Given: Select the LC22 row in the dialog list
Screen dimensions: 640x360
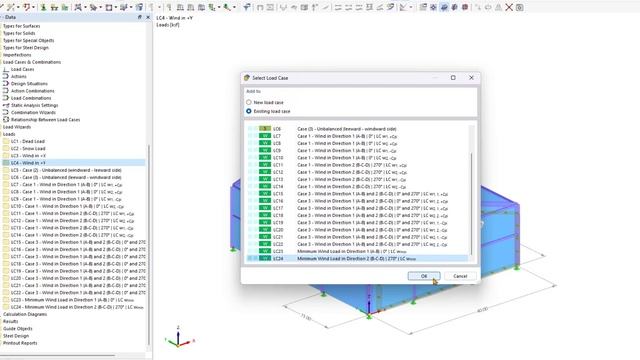Looking at the screenshot, I should click(x=358, y=244).
